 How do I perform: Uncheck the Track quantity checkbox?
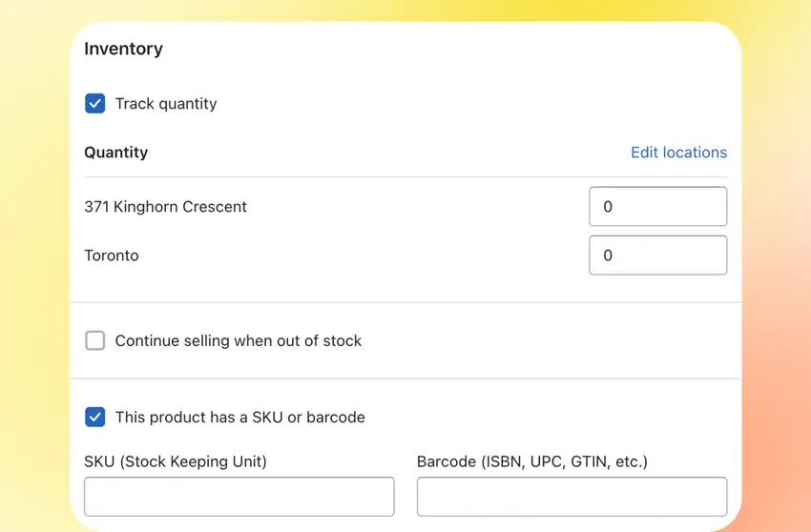95,103
